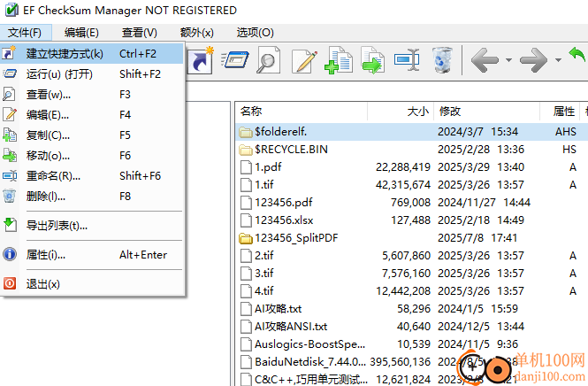Screen dimensions: 588x386
Task: Click the recycle bin delete toolbar icon
Action: coord(442,60)
